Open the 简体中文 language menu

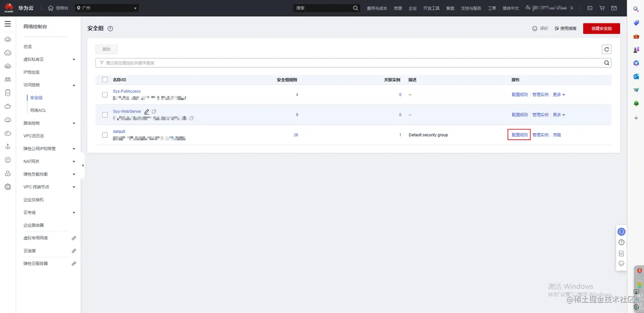point(511,8)
